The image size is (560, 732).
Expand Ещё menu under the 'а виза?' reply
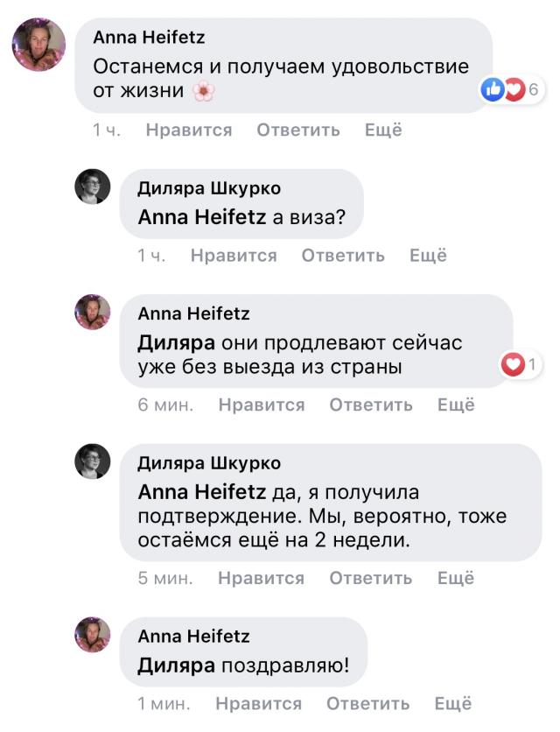[428, 256]
